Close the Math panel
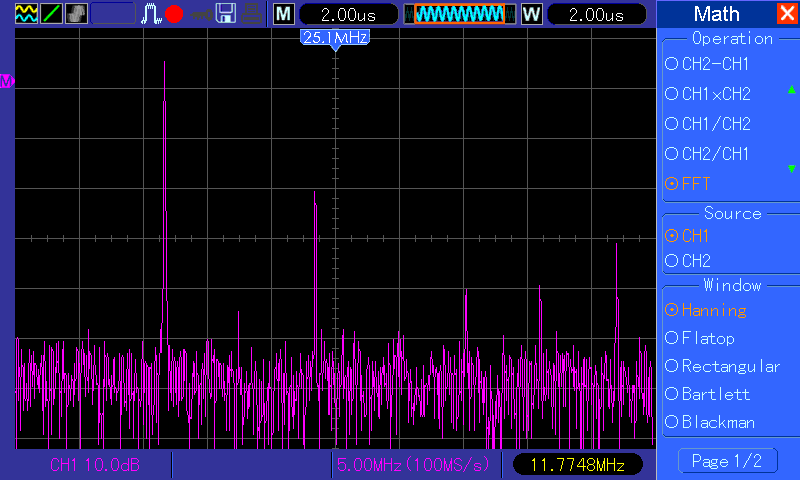The height and width of the screenshot is (480, 800). (x=787, y=14)
